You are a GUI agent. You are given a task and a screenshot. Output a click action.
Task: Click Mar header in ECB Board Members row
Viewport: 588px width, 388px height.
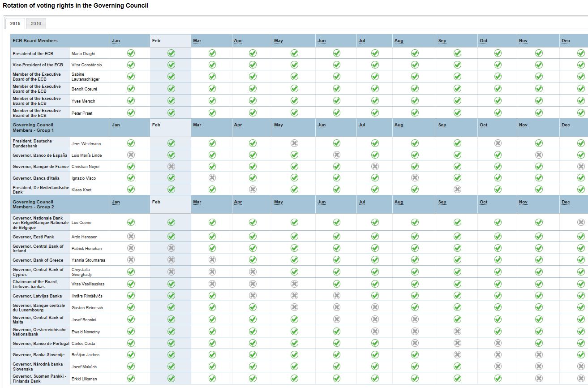point(197,41)
